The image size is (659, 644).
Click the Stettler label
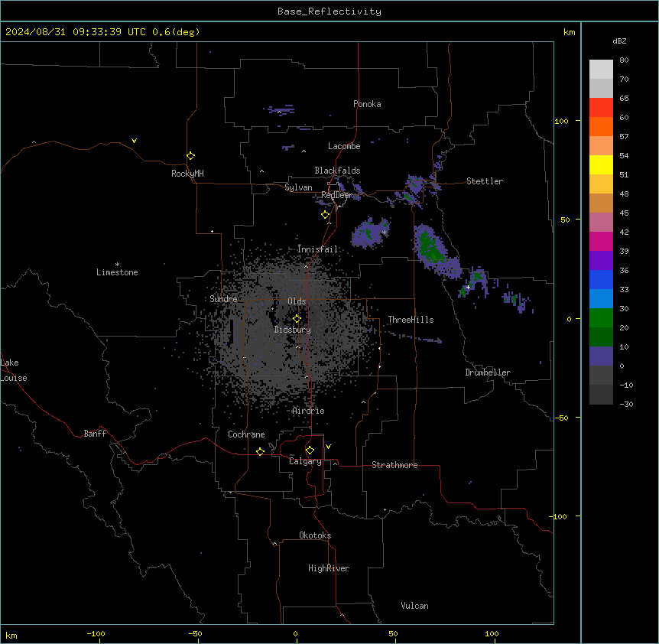(x=485, y=181)
